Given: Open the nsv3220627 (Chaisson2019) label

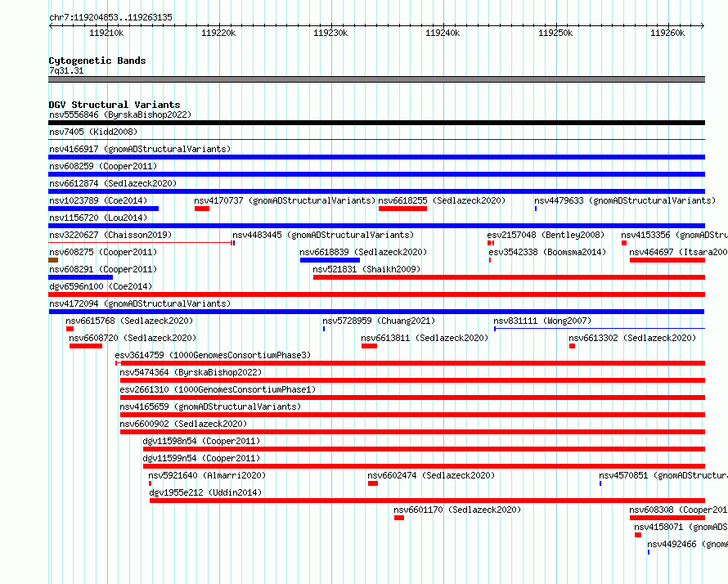Looking at the screenshot, I should tap(110, 235).
